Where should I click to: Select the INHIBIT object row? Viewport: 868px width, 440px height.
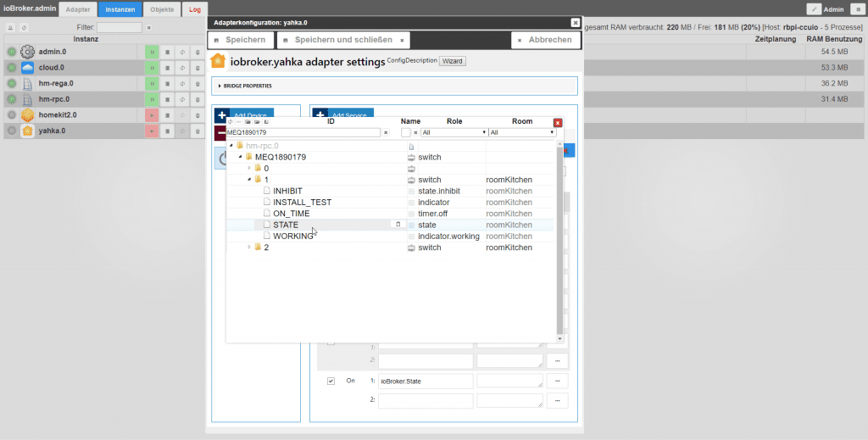coord(390,191)
